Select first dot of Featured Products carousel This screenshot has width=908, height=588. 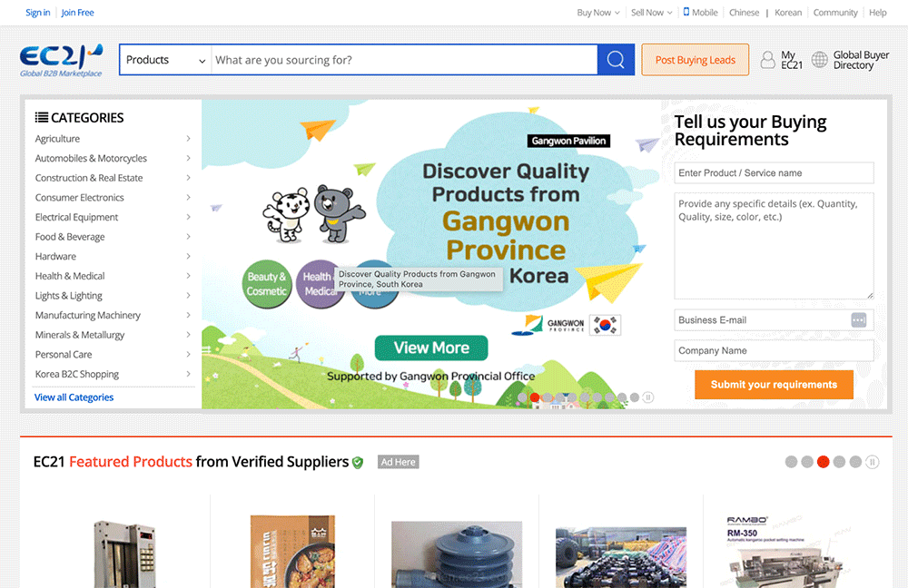coord(791,462)
